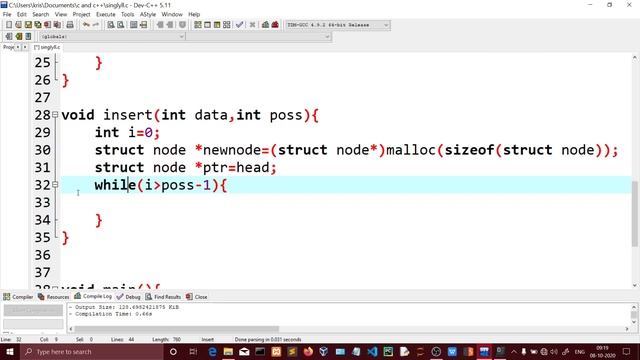The height and width of the screenshot is (360, 640).
Task: Click the New file toolbar icon
Action: 9,25
